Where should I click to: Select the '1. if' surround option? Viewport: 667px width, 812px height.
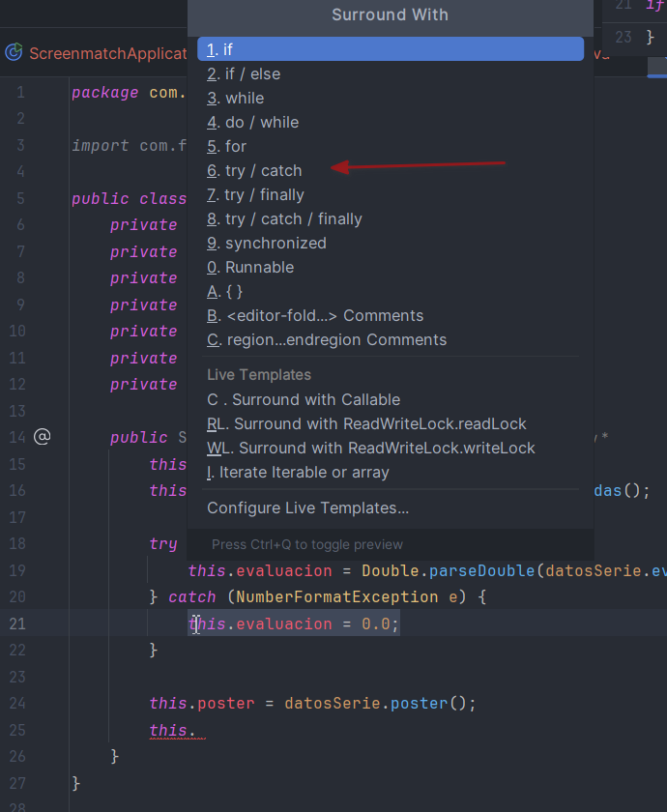pyautogui.click(x=391, y=49)
